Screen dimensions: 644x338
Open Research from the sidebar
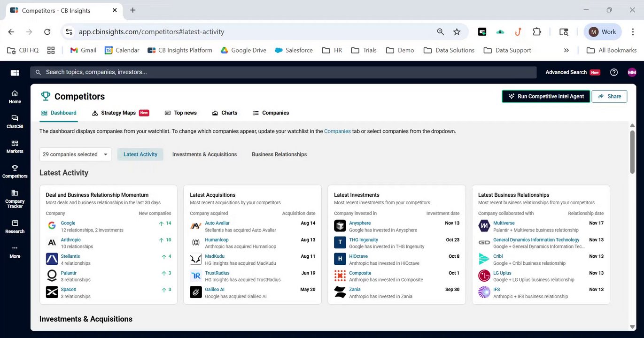tap(15, 227)
